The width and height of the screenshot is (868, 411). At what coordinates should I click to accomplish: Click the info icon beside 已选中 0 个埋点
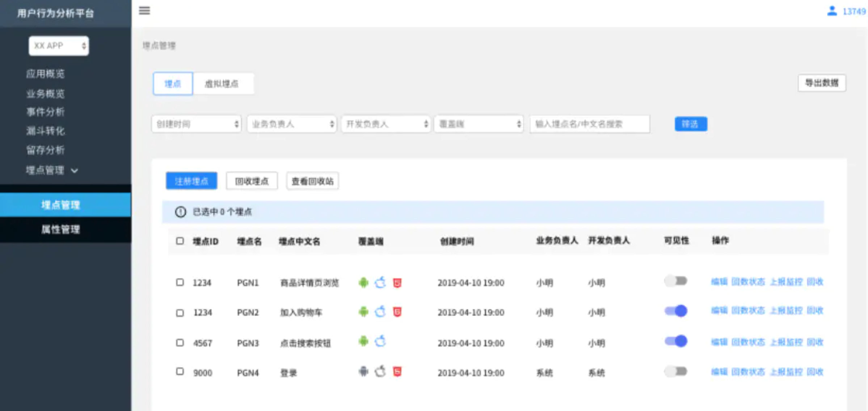click(x=180, y=212)
